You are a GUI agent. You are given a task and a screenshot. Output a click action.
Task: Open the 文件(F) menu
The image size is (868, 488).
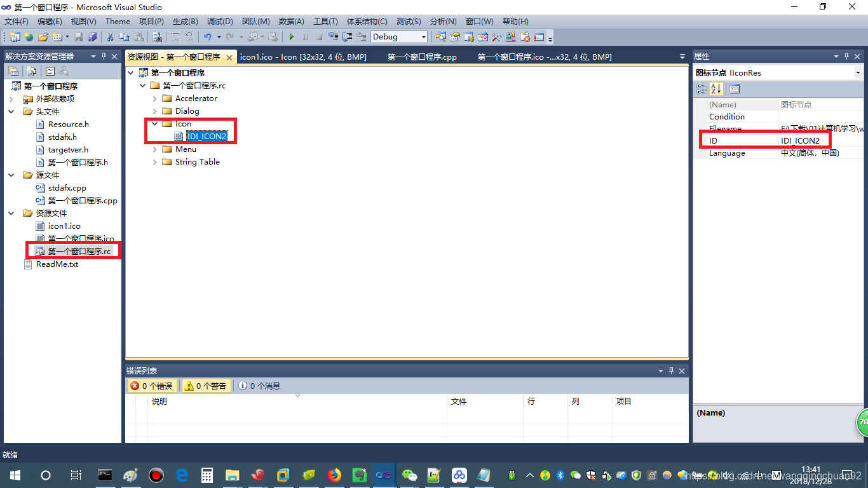click(17, 22)
